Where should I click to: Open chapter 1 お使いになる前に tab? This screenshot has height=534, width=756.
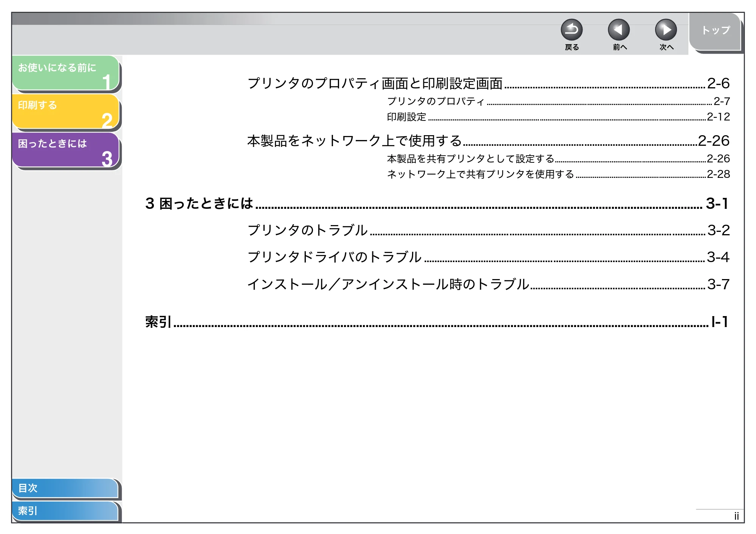[66, 73]
